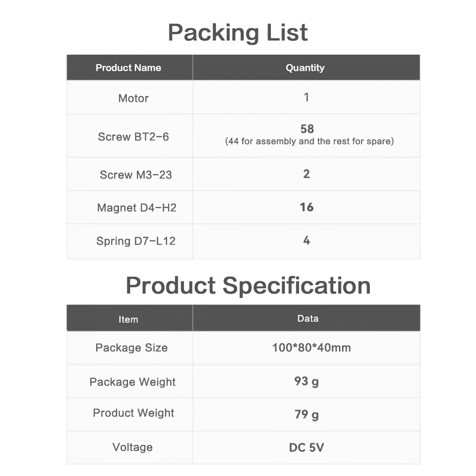Select the Package Size label
This screenshot has width=476, height=476.
tap(131, 347)
